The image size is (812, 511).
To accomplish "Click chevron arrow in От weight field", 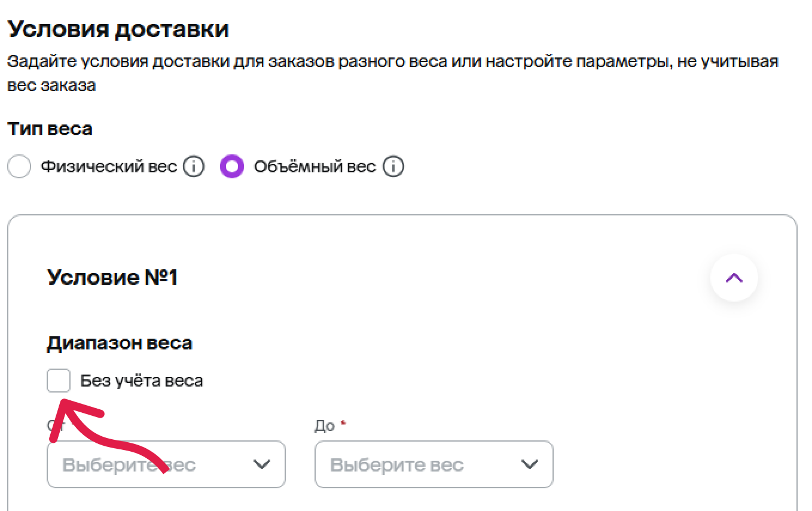I will (262, 465).
